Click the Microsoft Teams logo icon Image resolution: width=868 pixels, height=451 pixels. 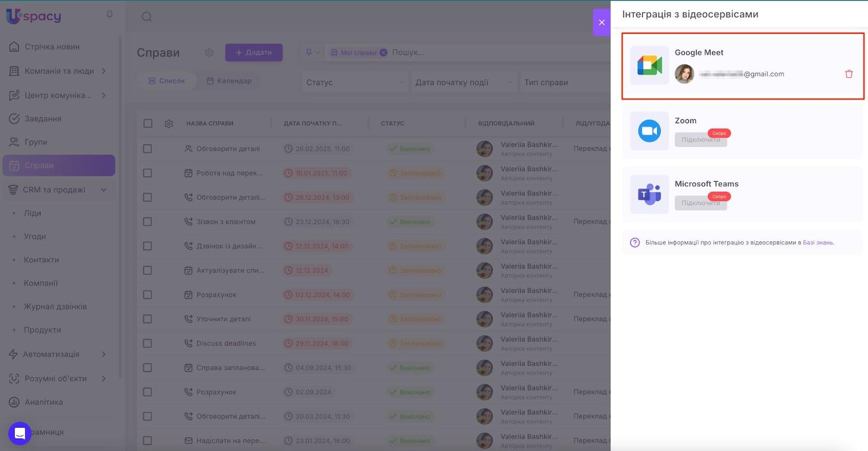pyautogui.click(x=649, y=194)
